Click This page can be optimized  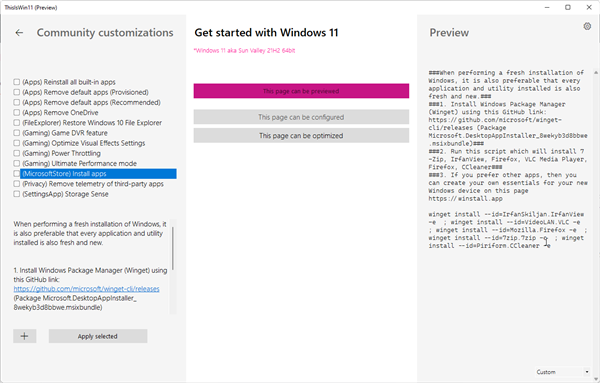click(301, 135)
